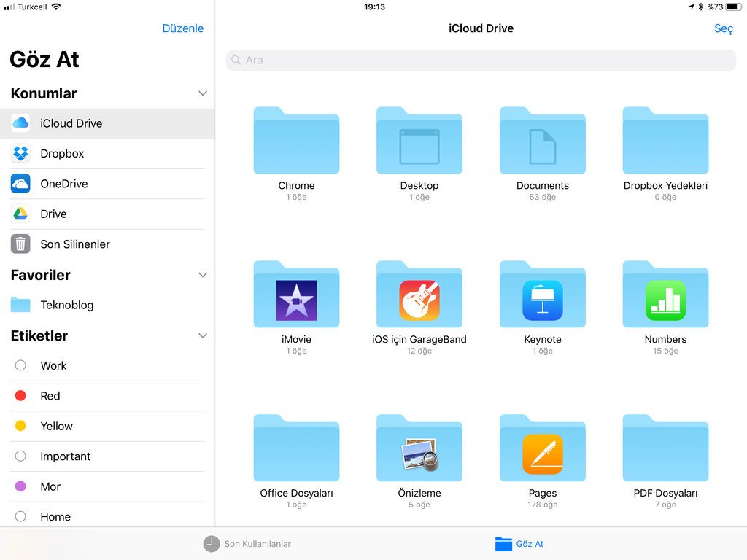This screenshot has height=560, width=747.
Task: Click the Mor tag label
Action: [50, 486]
